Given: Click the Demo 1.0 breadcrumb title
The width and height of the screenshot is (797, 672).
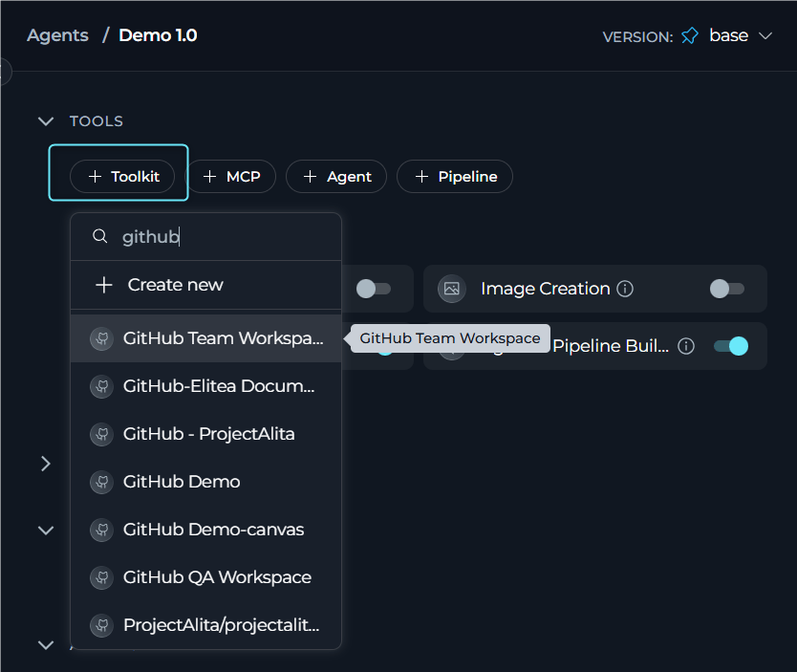Looking at the screenshot, I should (158, 35).
